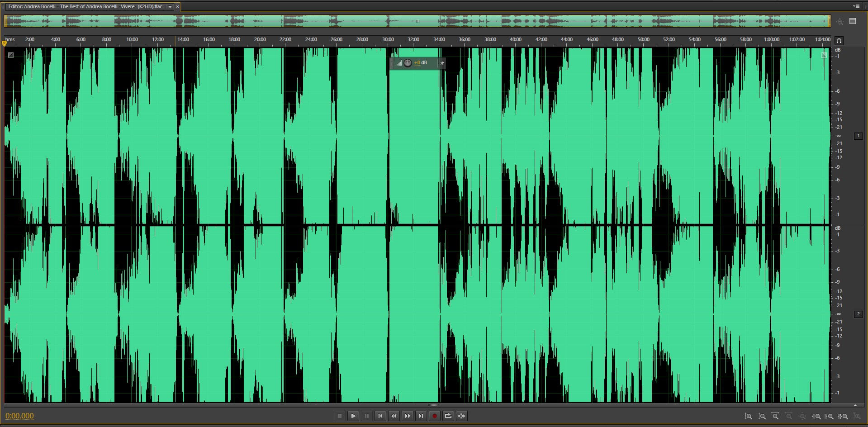Screen dimensions: 868x427
Task: Open the editor file selection dropdown
Action: [x=170, y=7]
